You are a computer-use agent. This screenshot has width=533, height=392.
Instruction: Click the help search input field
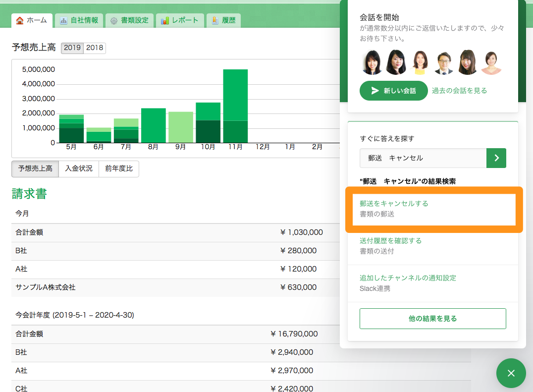click(x=423, y=158)
